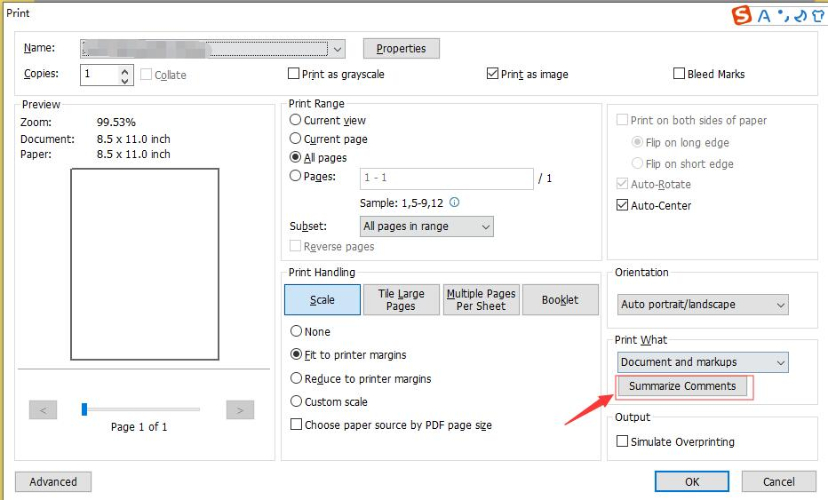This screenshot has height=500, width=828.
Task: Cancel the print dialog
Action: click(779, 482)
